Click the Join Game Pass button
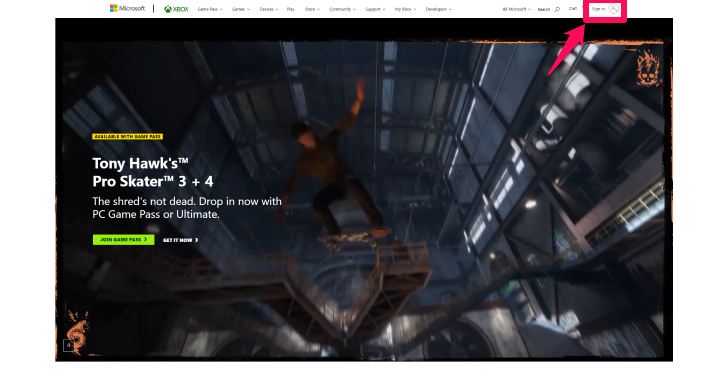Viewport: 728px width, 369px height. 124,240
